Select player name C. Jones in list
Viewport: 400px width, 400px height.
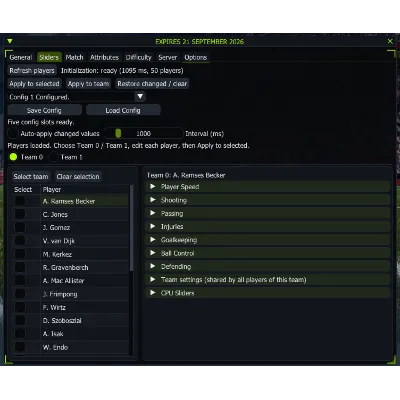coord(55,215)
